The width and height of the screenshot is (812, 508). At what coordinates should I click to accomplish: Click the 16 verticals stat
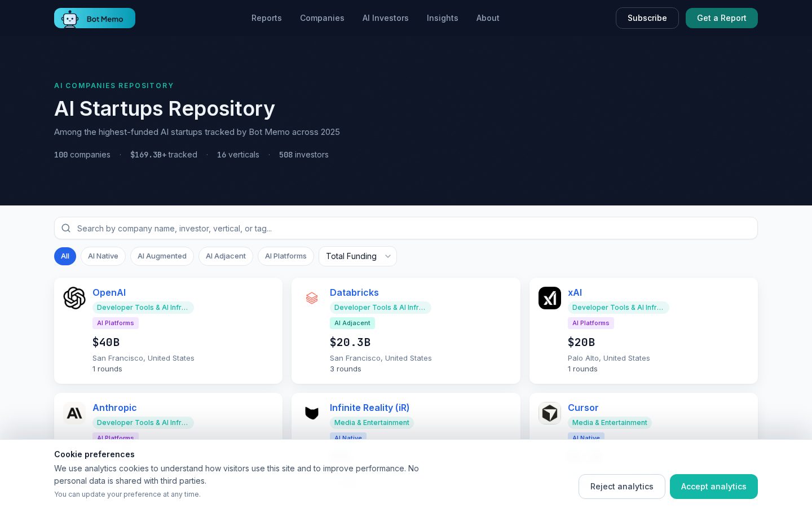tap(238, 155)
